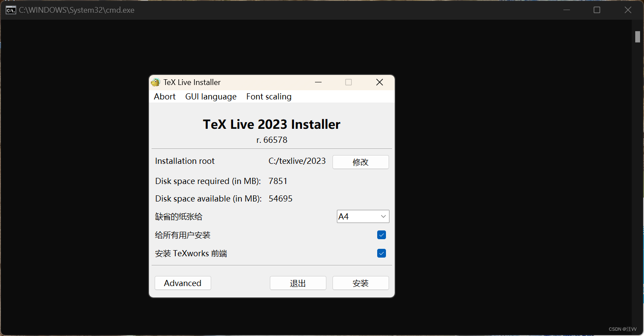Open the GUI language menu
The image size is (644, 336).
211,96
